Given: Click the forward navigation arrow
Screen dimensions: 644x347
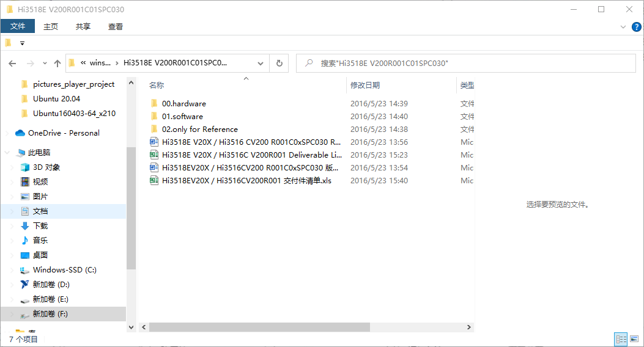Looking at the screenshot, I should coord(31,63).
